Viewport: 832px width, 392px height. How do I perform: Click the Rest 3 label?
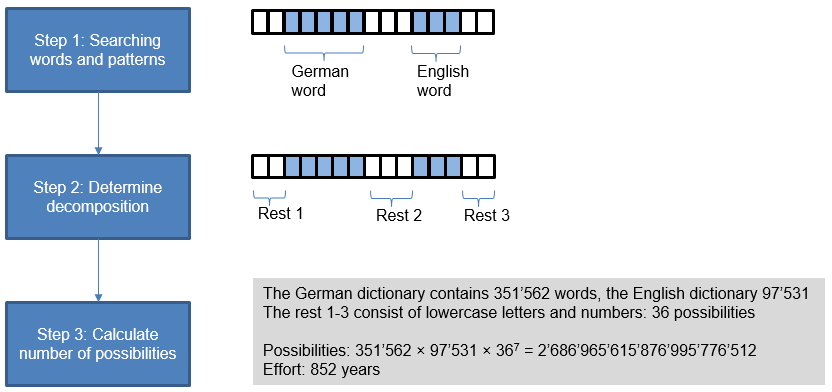(x=487, y=215)
